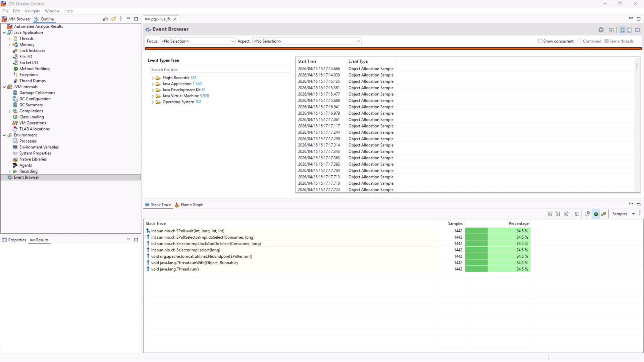Maximize the Outline panel

point(136,19)
